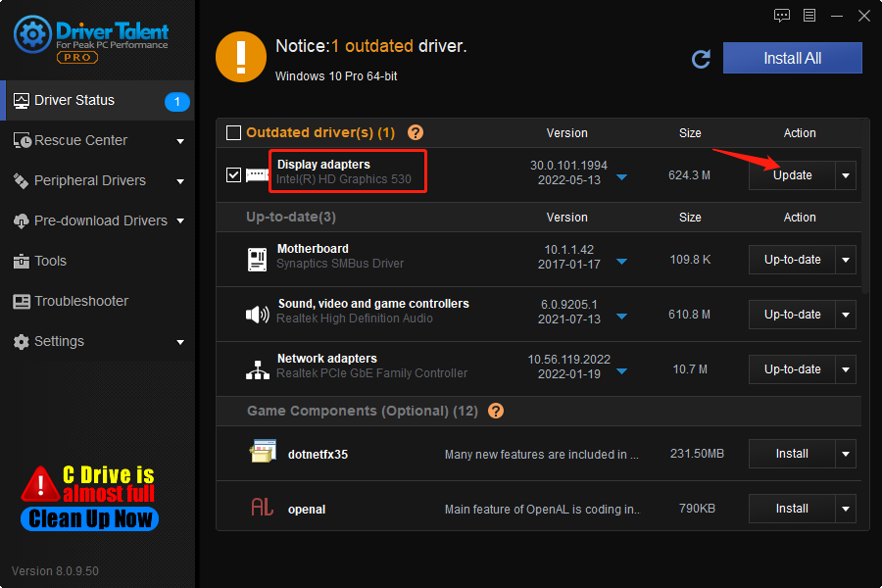Click Update for Display adapters

(x=792, y=175)
